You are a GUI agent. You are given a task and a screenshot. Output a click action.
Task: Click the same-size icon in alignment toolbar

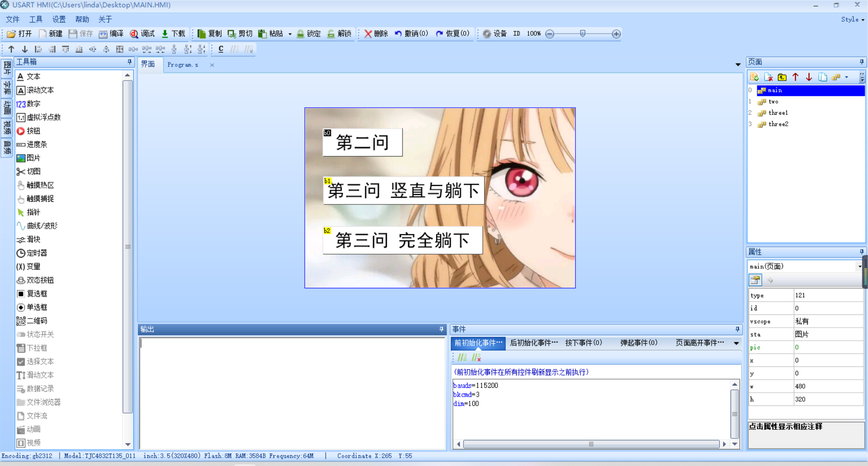(120, 49)
